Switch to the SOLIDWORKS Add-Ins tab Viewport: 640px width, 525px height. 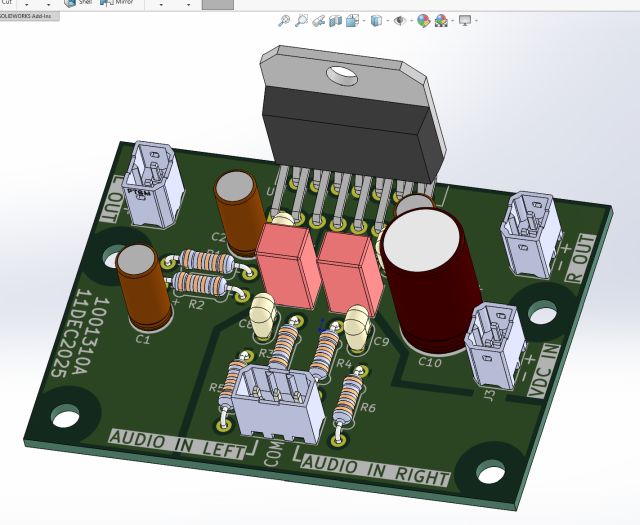[27, 18]
